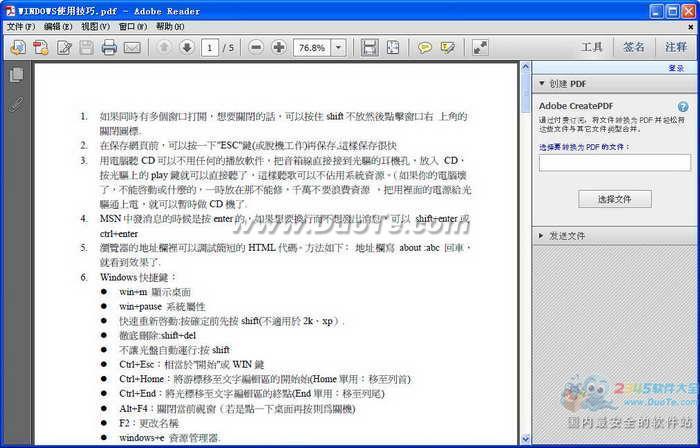Collapse the 创建 PDF panel section
The width and height of the screenshot is (700, 448).
[x=542, y=83]
